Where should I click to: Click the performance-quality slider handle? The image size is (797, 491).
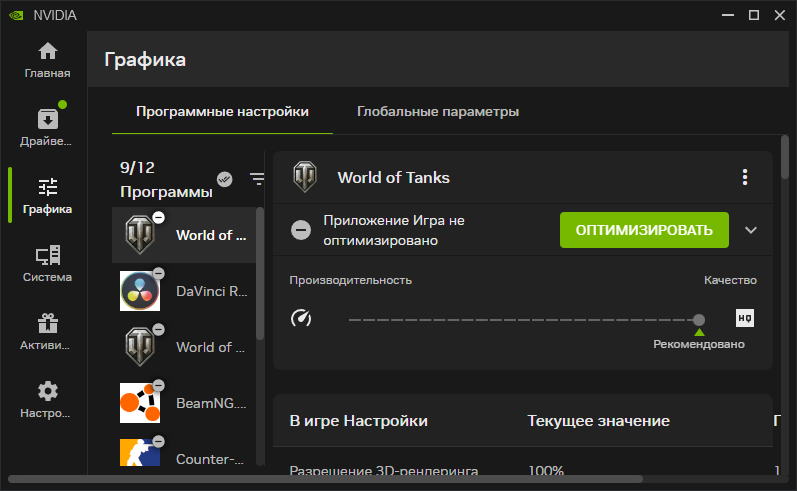pyautogui.click(x=699, y=319)
